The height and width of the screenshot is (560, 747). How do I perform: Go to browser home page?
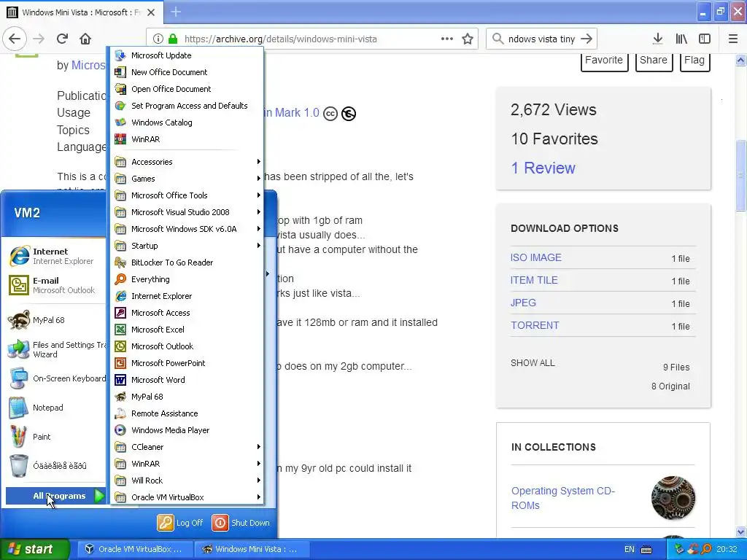pyautogui.click(x=85, y=39)
